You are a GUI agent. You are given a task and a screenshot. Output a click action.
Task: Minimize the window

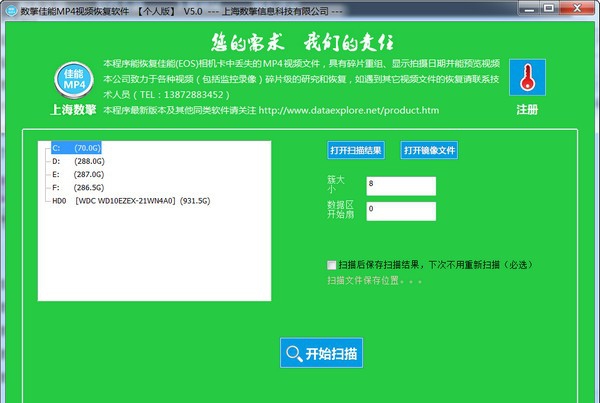529,8
